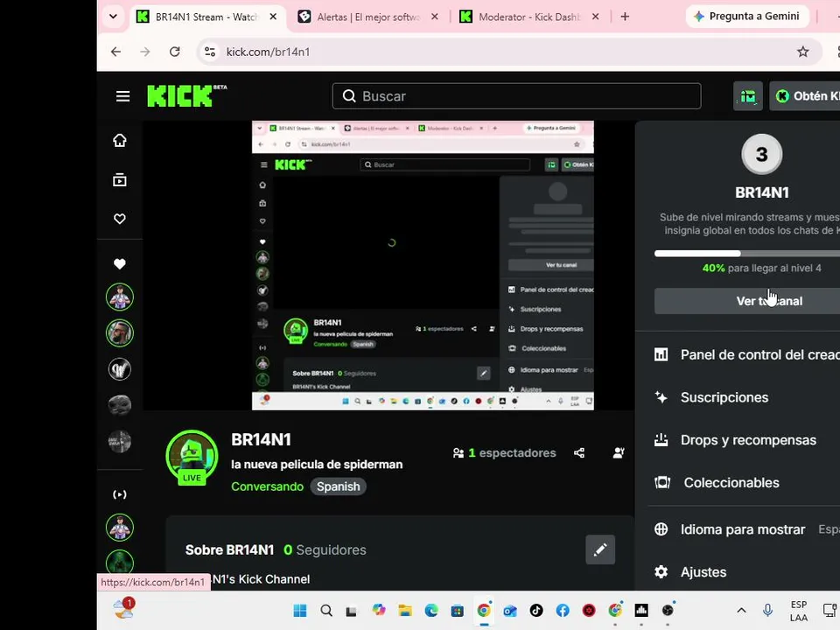Focus the Buscar search field

click(x=516, y=96)
